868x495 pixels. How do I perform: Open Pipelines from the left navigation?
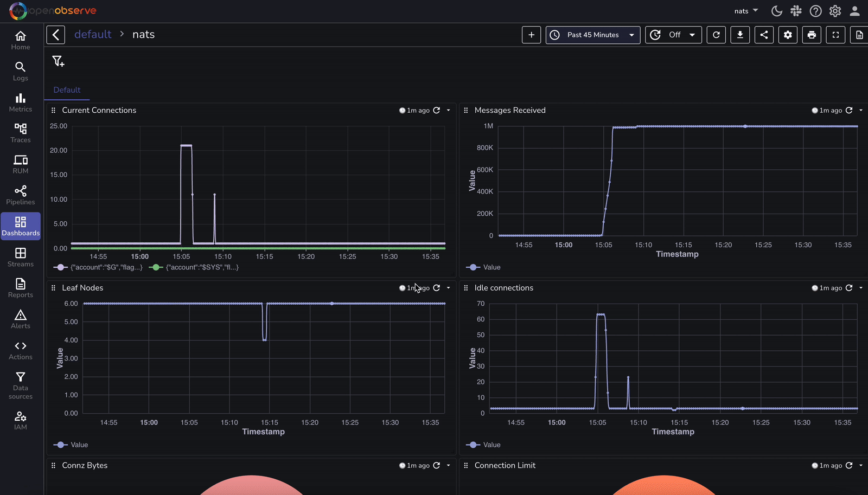point(20,194)
